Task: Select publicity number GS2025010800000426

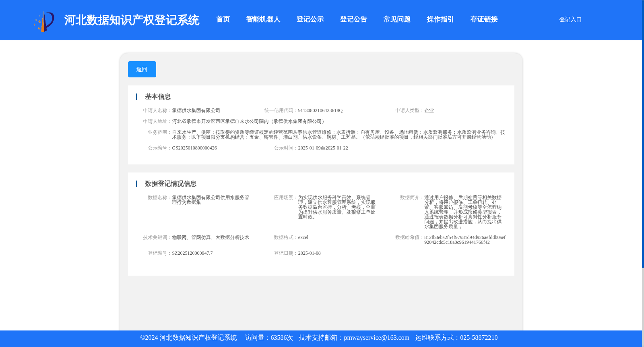Action: point(194,148)
